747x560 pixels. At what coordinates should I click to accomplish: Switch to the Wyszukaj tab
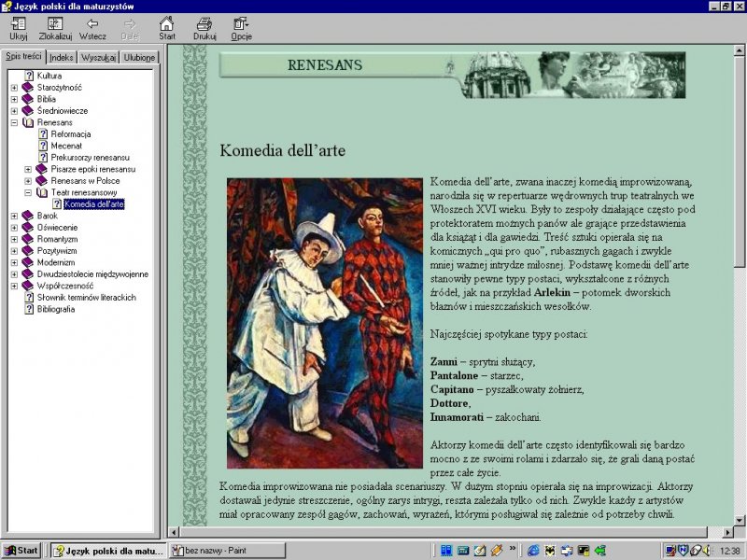click(98, 58)
